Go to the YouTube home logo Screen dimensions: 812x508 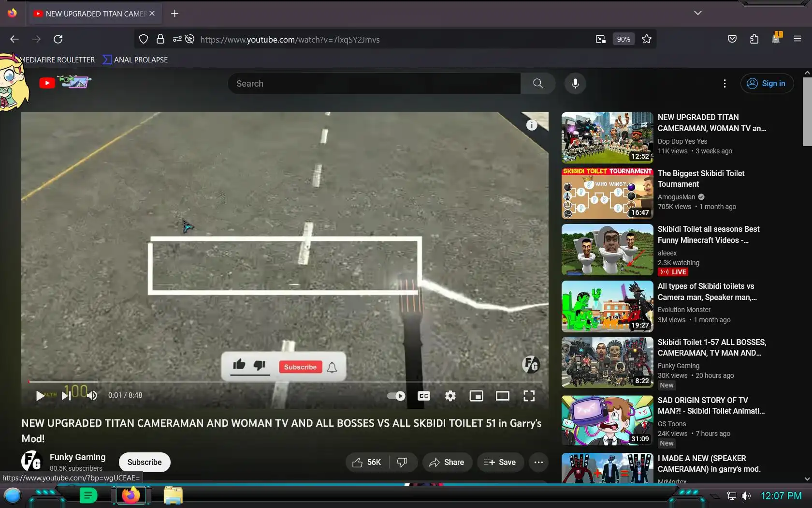[65, 83]
